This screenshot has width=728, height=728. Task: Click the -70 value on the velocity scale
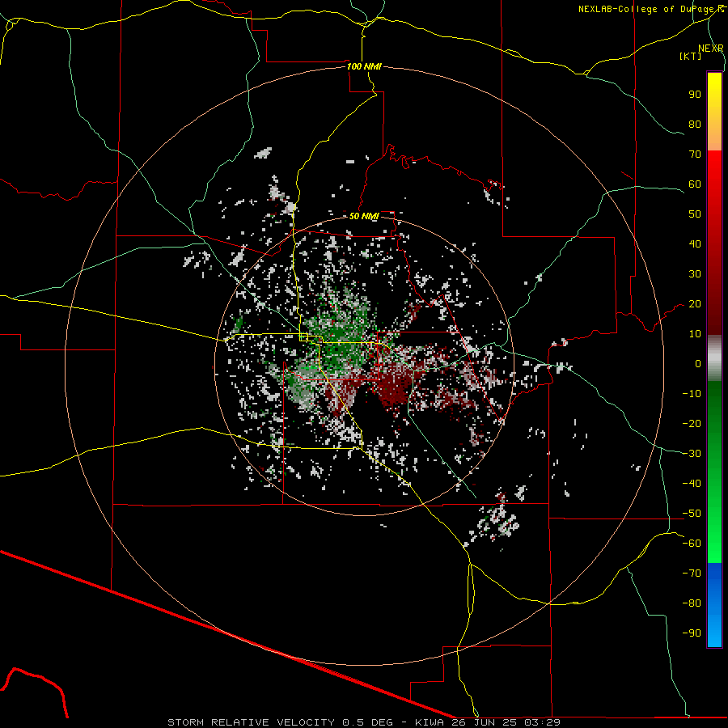[692, 574]
